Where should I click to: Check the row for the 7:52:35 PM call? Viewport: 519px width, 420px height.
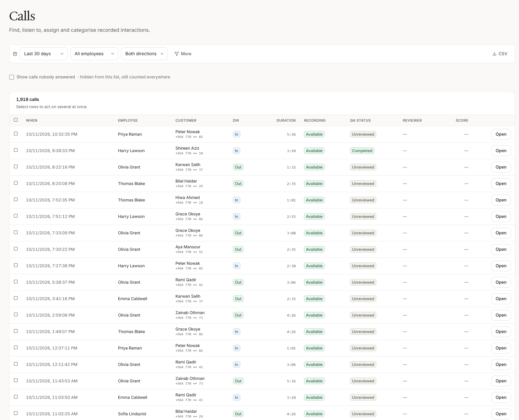16,200
